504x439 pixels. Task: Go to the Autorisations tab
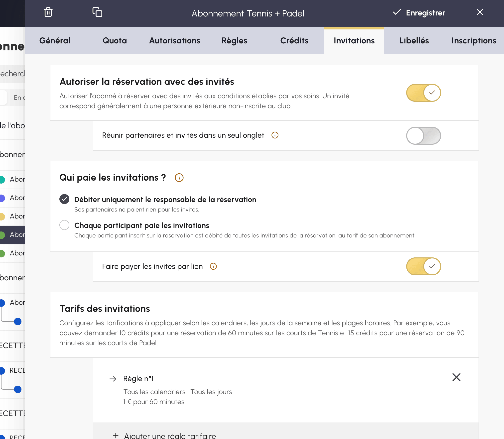[x=175, y=40]
